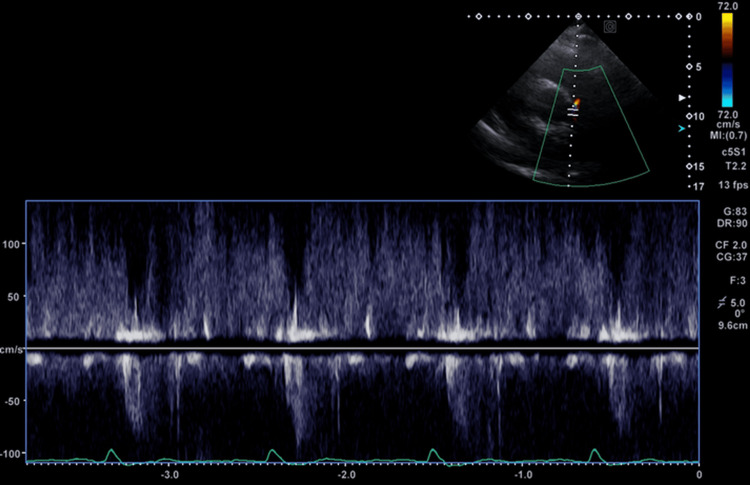
Task: Click the F:3 setting value
Action: click(x=738, y=281)
